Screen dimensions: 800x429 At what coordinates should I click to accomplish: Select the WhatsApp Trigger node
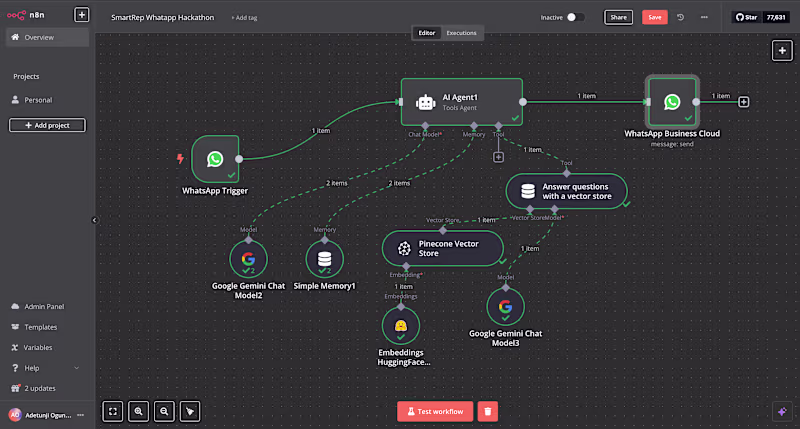click(215, 159)
